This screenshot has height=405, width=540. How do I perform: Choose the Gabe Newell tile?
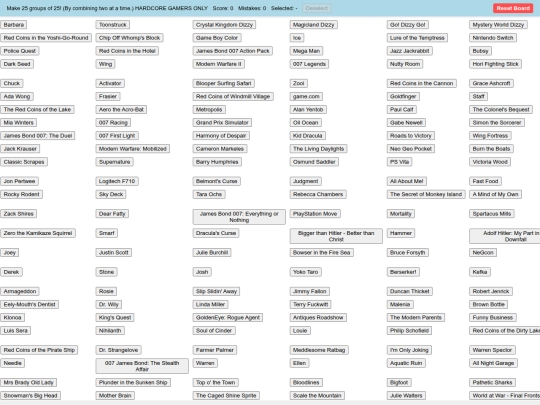406,123
